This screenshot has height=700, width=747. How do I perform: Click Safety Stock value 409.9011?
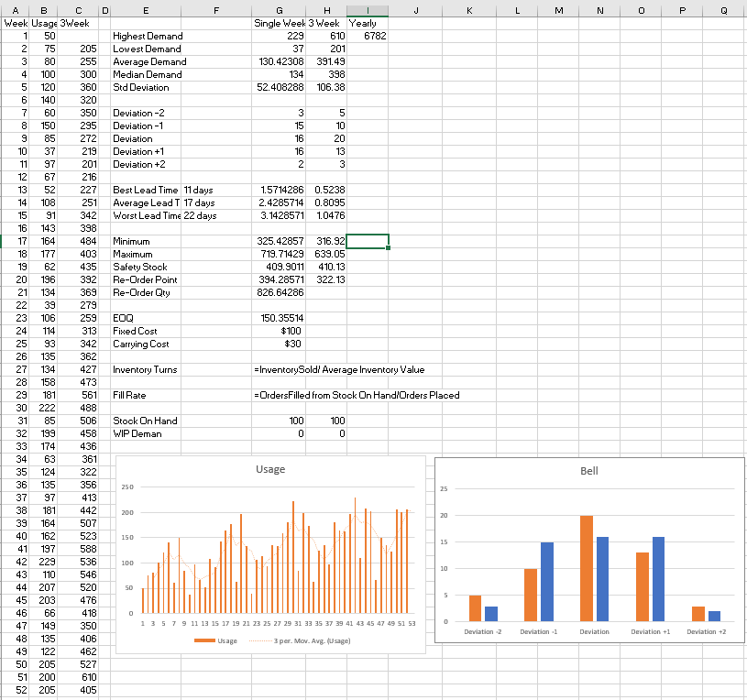pyautogui.click(x=279, y=268)
